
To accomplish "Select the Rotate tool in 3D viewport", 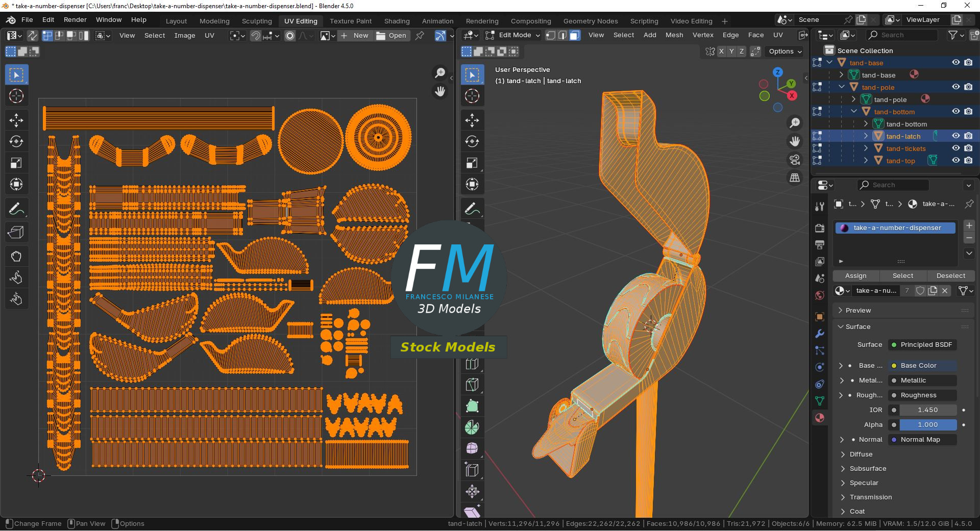I will pyautogui.click(x=472, y=141).
